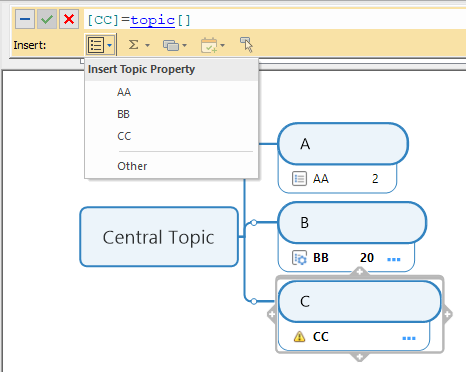Viewport: 466px width, 372px height.
Task: Click the BB property label under B
Action: (321, 258)
